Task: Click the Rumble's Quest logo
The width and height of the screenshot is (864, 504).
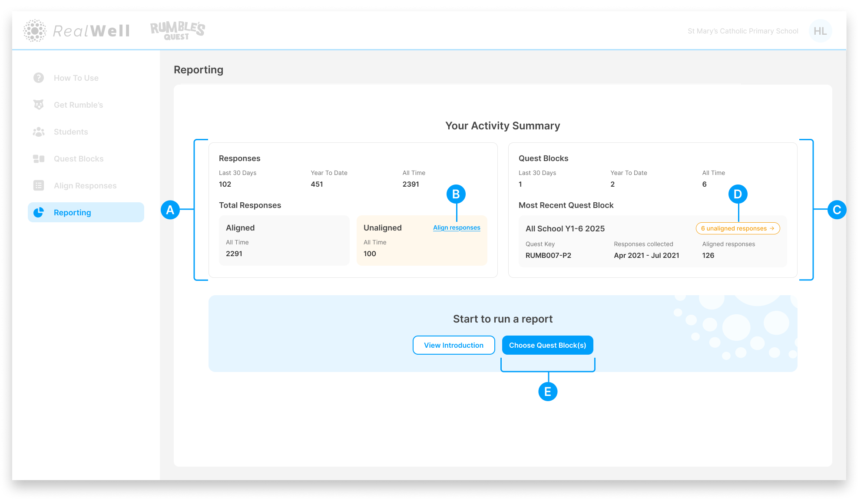Action: click(178, 30)
